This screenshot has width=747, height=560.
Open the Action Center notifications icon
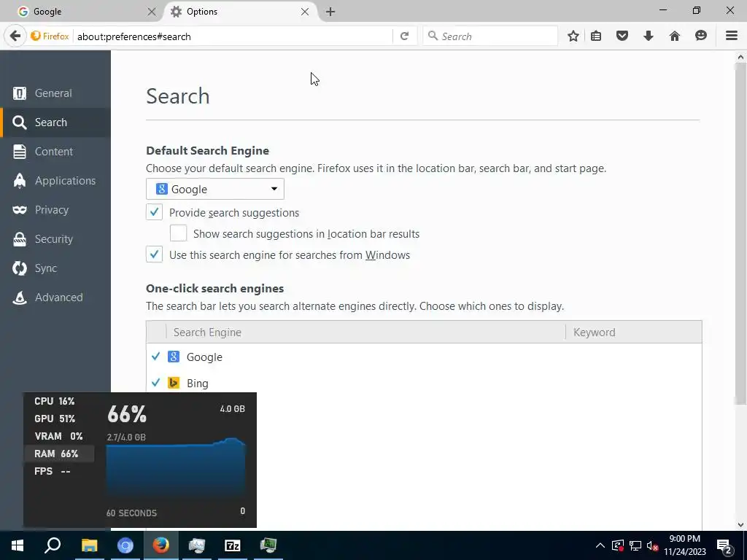[724, 545]
